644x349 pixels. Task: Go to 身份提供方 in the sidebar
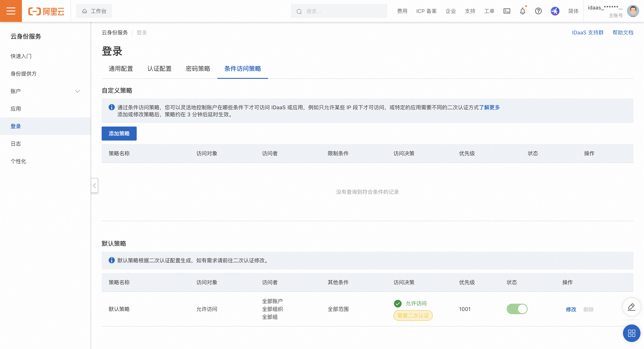[x=23, y=74]
